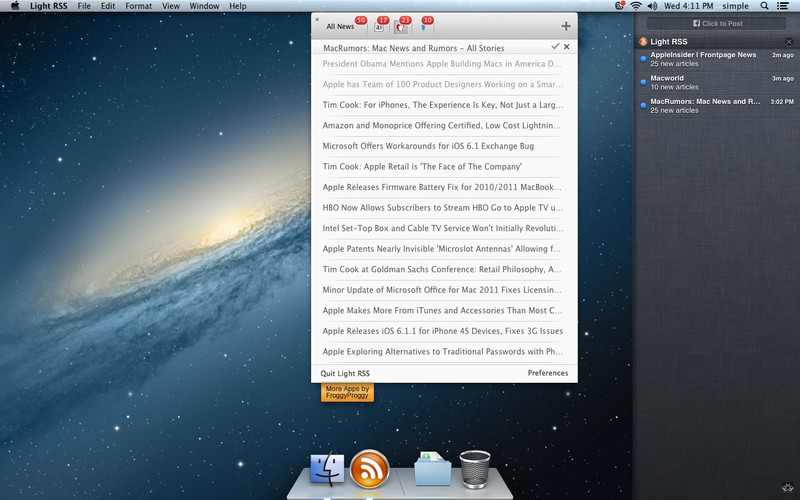Click the MacRumors feed title header

[x=414, y=48]
